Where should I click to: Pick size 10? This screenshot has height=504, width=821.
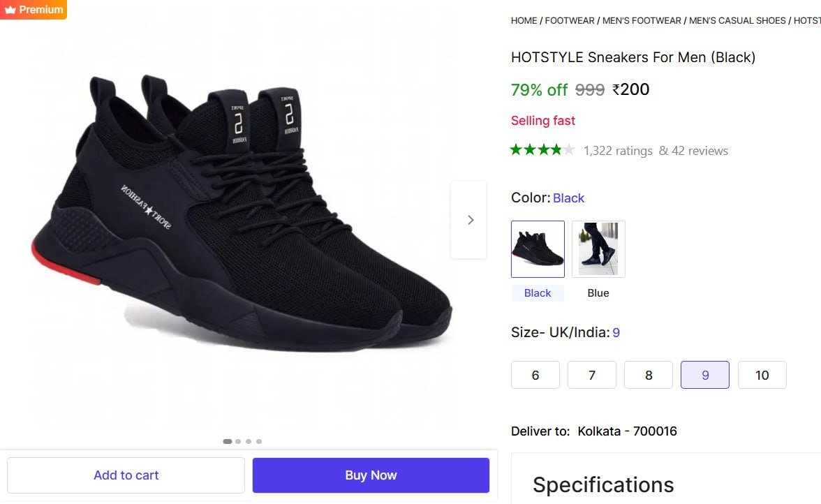point(762,375)
